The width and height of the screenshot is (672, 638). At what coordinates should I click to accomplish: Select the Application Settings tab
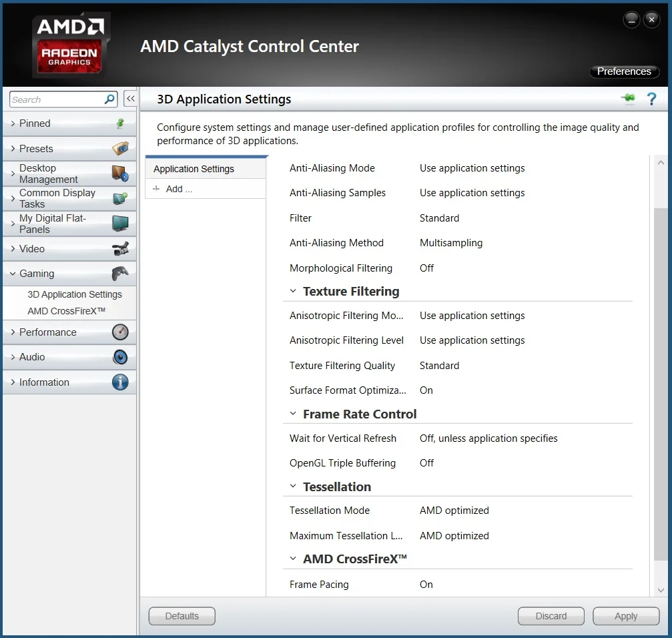point(206,169)
